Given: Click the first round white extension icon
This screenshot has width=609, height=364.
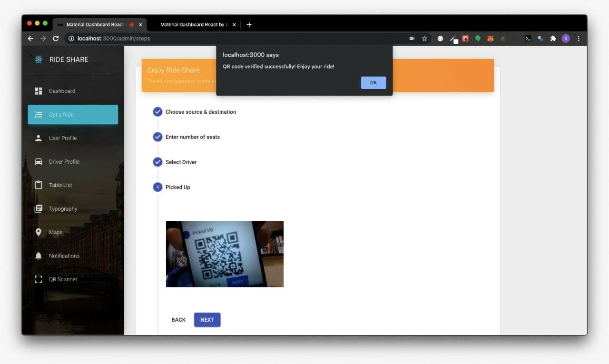Looking at the screenshot, I should coord(440,39).
